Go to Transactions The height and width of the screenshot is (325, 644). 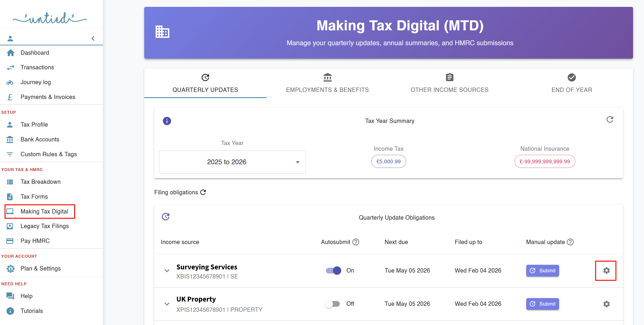pos(37,68)
